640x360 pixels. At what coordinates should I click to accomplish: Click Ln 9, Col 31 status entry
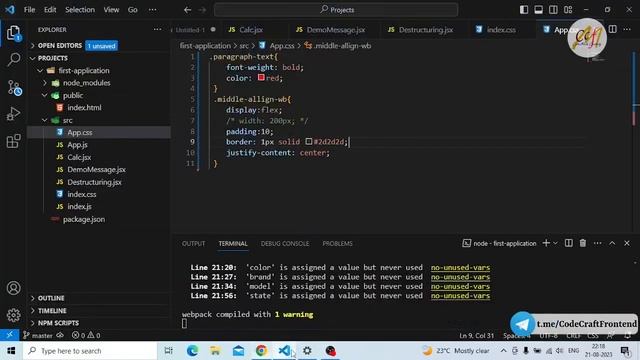[x=476, y=336]
